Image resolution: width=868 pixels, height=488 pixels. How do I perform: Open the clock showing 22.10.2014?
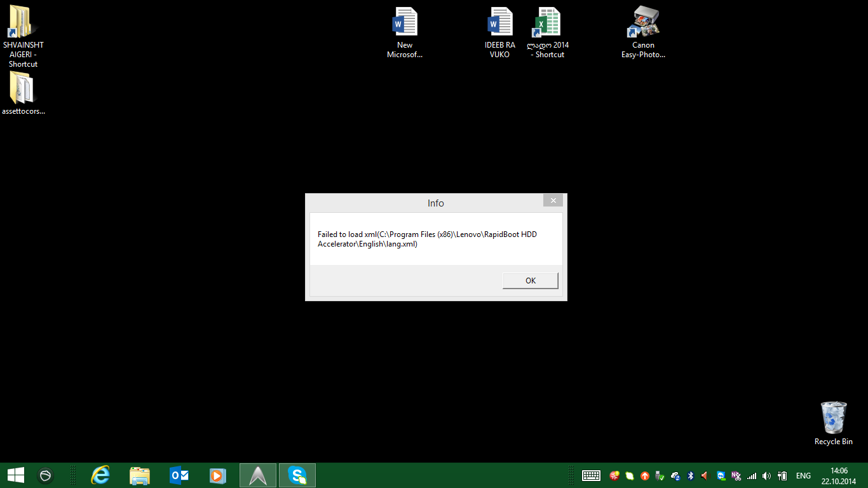tap(839, 475)
